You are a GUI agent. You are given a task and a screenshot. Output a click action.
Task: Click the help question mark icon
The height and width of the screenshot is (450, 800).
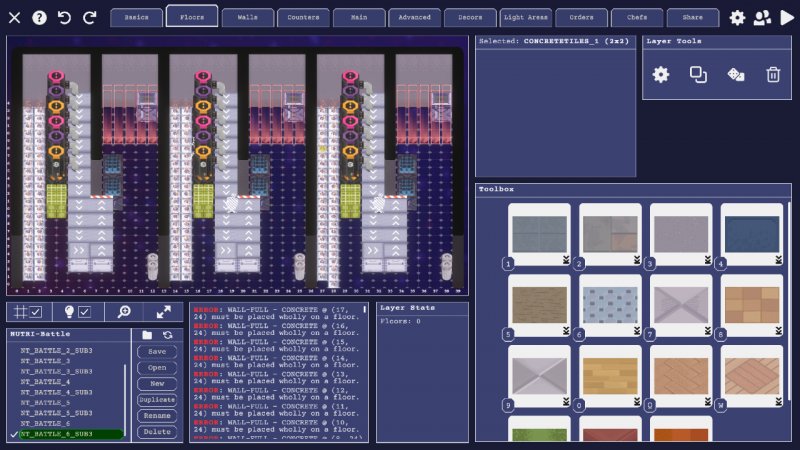click(39, 17)
